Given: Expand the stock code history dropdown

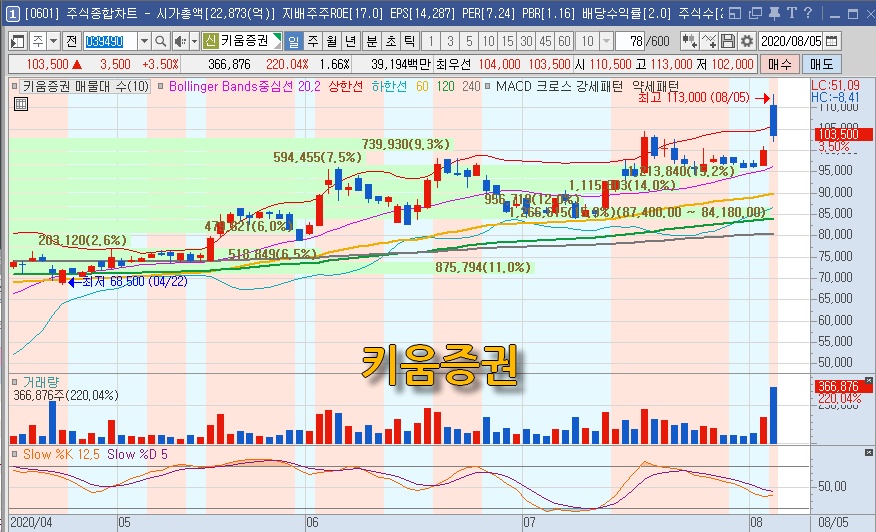Looking at the screenshot, I should [x=144, y=41].
